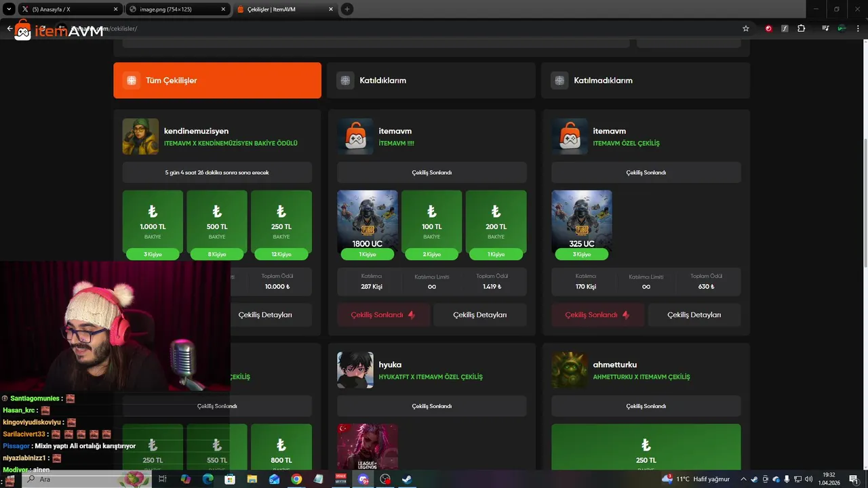Click the kendinemuzisyen username
Image resolution: width=868 pixels, height=488 pixels.
[x=196, y=131]
